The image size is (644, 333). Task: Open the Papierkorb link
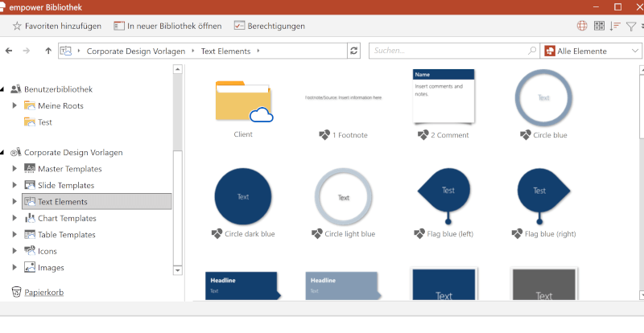[44, 292]
